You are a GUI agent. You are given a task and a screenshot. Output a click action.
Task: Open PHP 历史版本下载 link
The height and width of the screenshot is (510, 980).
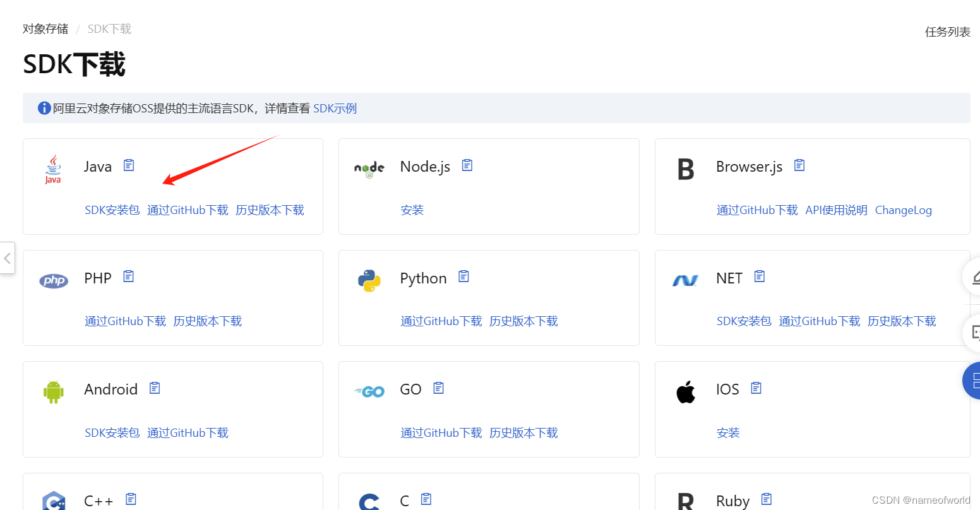(x=208, y=321)
